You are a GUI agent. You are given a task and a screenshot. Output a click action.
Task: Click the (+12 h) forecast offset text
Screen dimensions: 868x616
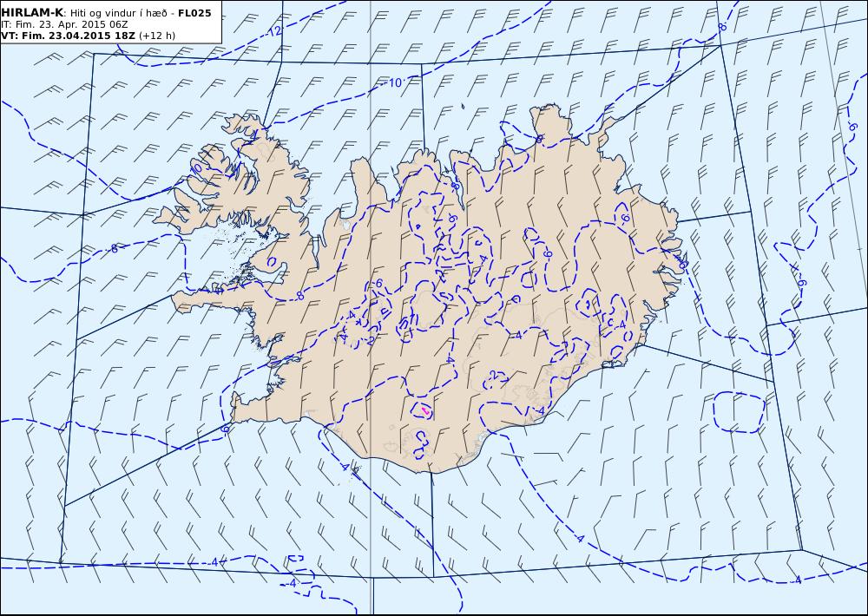[x=156, y=36]
